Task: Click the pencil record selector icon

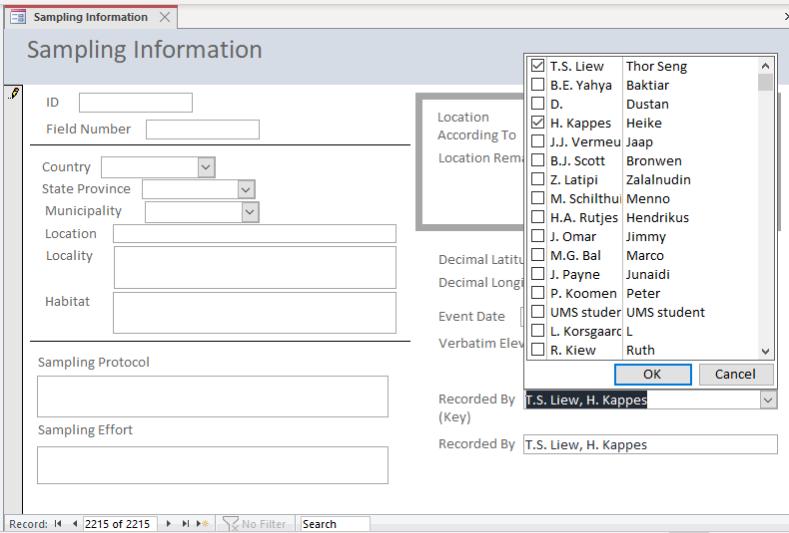Action: click(x=14, y=94)
